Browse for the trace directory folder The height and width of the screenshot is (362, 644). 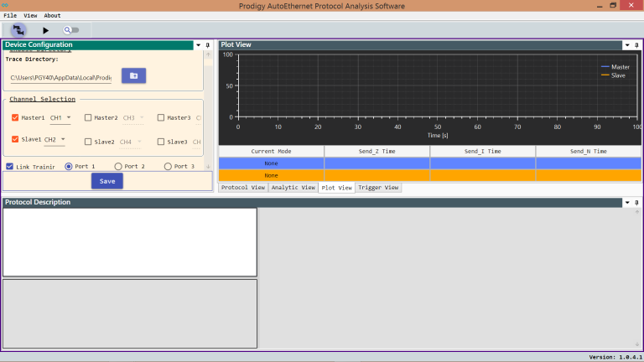click(x=133, y=75)
